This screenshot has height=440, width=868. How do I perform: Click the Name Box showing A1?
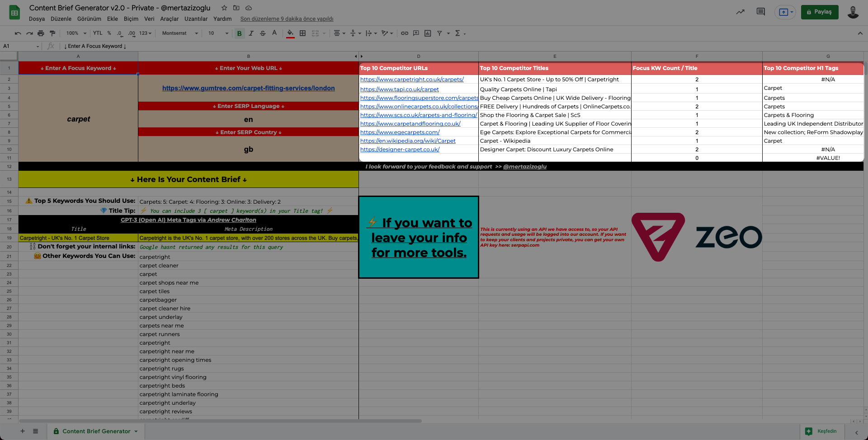coord(21,46)
